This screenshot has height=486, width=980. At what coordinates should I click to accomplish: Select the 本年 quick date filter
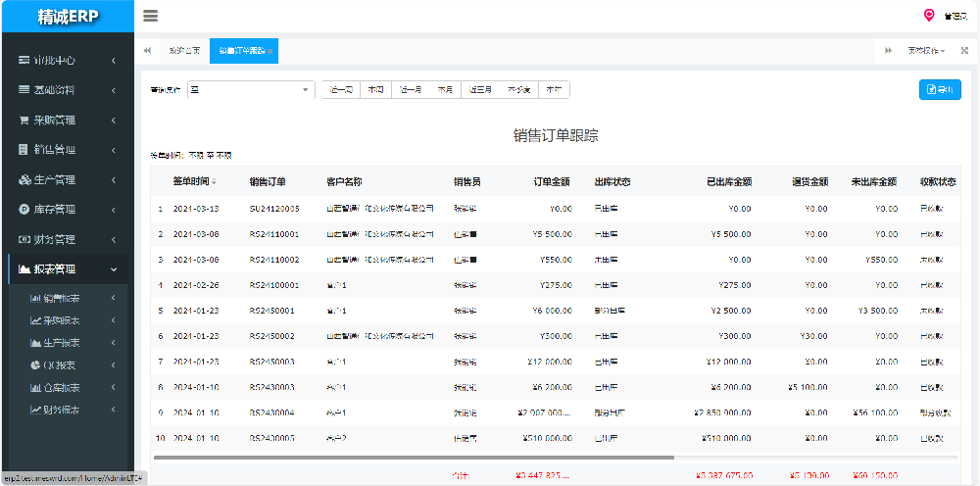(x=554, y=90)
